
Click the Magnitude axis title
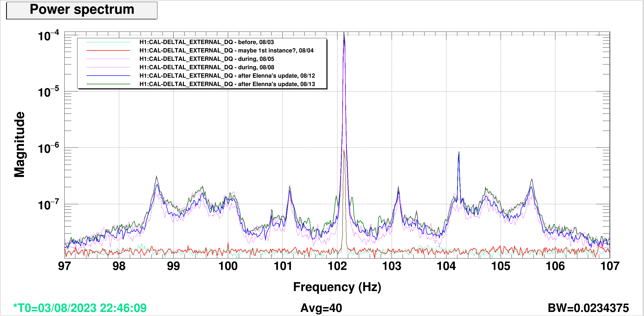19,144
